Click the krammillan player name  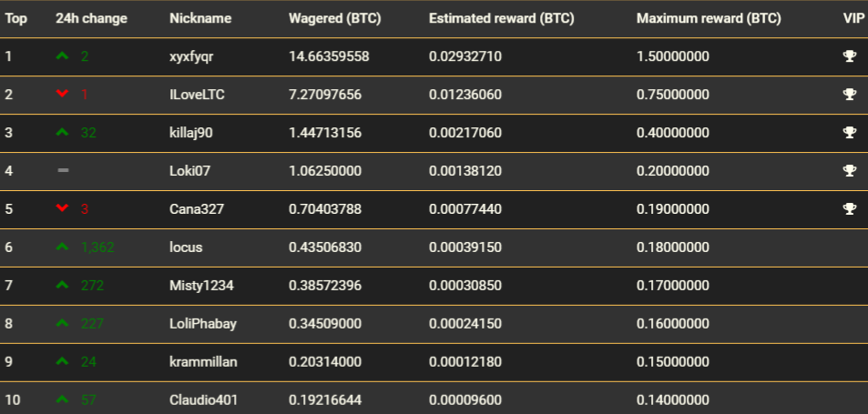point(203,361)
